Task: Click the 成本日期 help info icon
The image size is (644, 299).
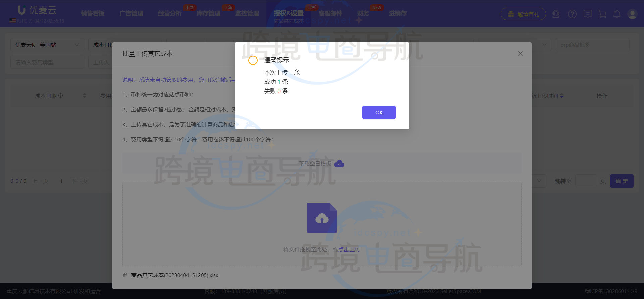Action: coord(61,96)
